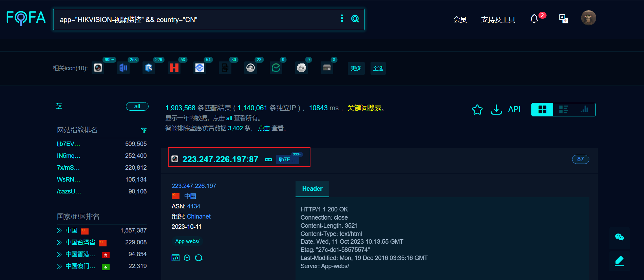Open the API link

(514, 109)
